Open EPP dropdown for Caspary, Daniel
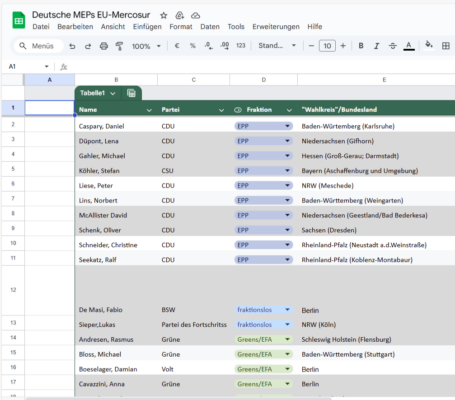The width and height of the screenshot is (455, 400). pos(287,126)
